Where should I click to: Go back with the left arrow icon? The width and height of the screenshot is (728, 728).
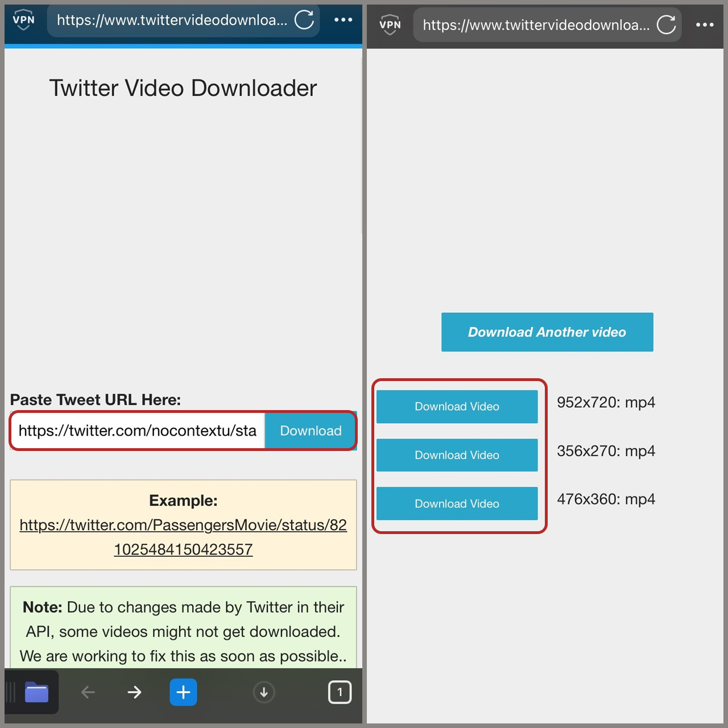point(88,692)
